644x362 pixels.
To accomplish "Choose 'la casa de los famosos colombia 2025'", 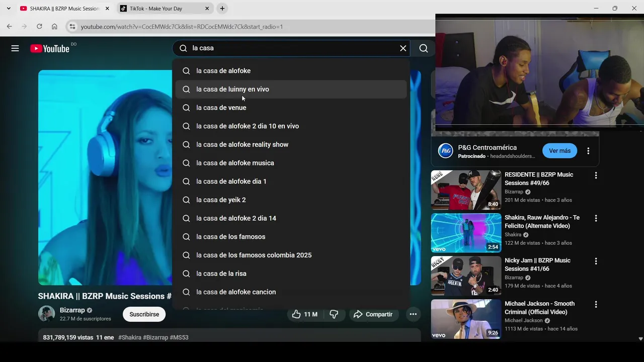I will pos(291,255).
